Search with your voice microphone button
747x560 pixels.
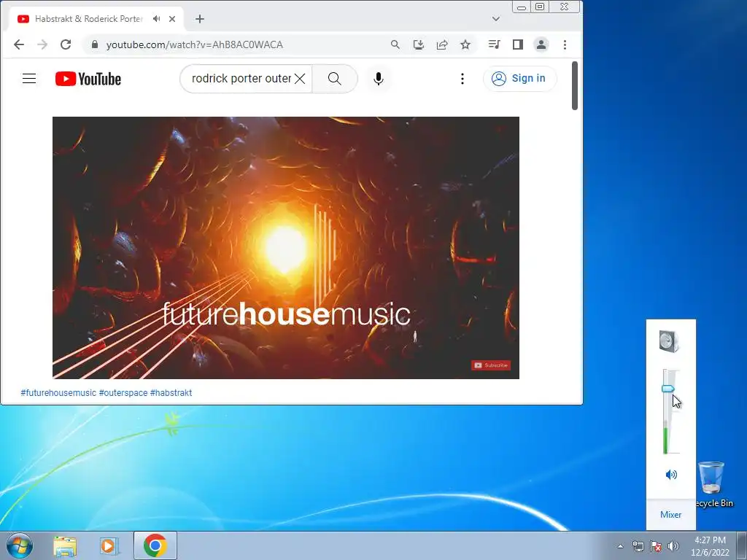coord(379,79)
